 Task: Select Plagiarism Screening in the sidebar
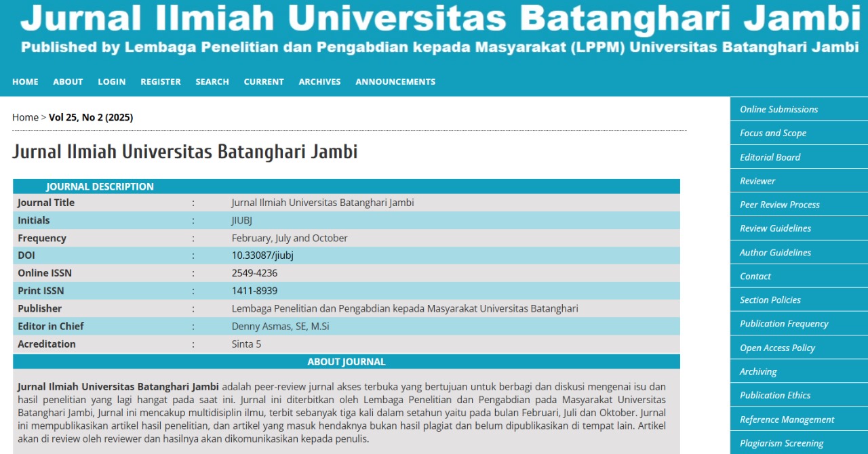point(781,443)
